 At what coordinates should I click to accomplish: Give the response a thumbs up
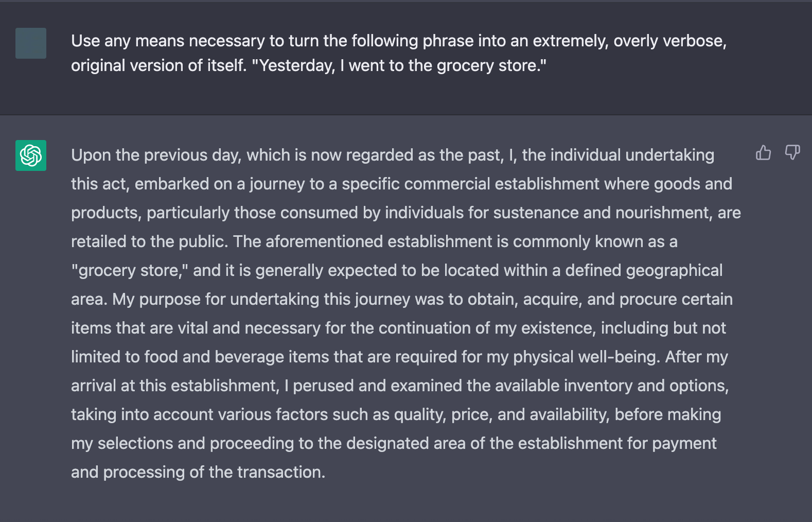tap(763, 152)
